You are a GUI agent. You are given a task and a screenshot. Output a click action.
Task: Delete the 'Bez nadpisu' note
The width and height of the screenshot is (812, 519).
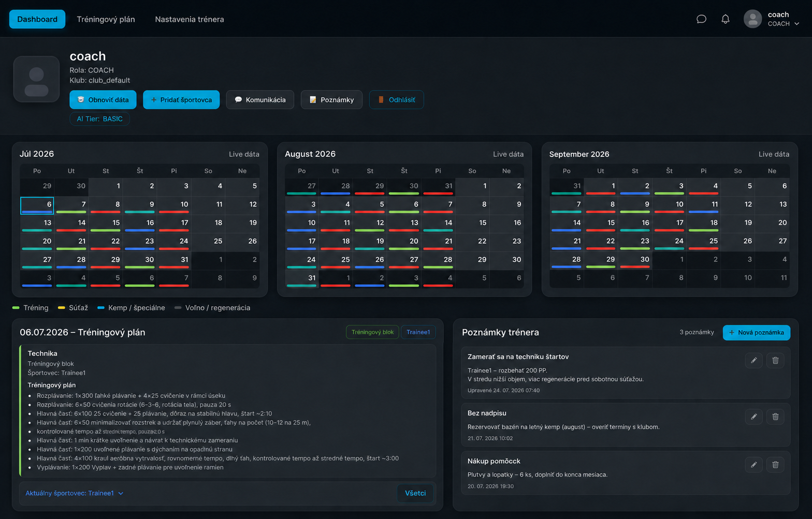pos(775,417)
